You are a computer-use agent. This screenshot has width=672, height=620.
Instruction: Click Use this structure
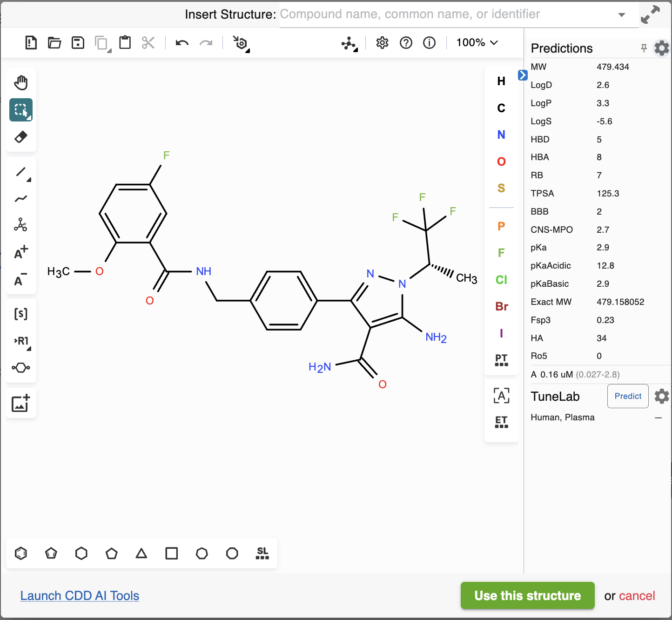[x=528, y=595]
